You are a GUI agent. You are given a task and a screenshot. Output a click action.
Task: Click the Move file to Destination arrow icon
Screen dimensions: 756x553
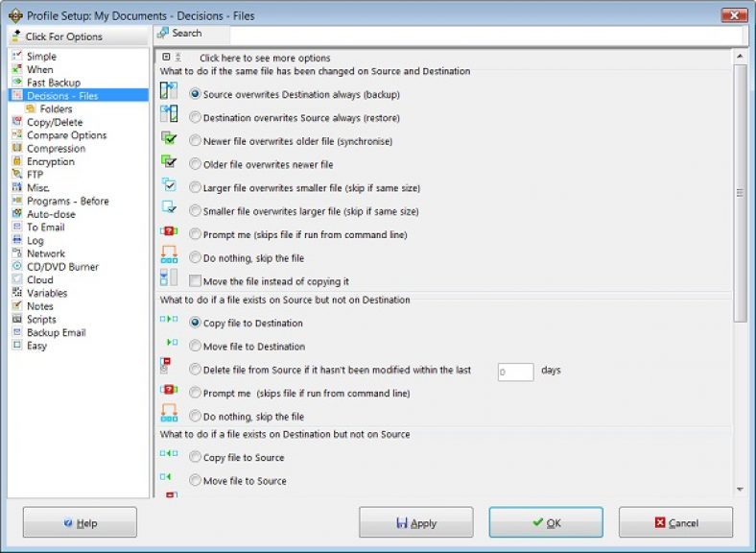coord(172,342)
